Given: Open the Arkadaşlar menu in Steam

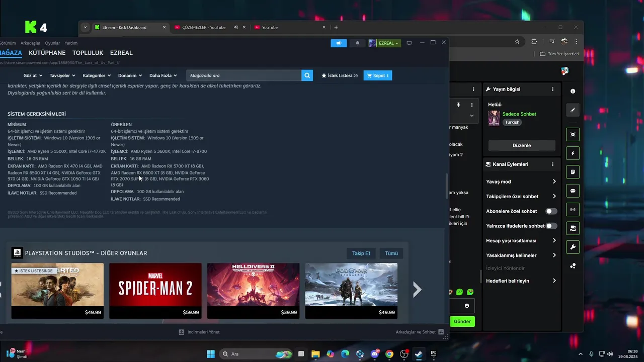Looking at the screenshot, I should click(30, 43).
